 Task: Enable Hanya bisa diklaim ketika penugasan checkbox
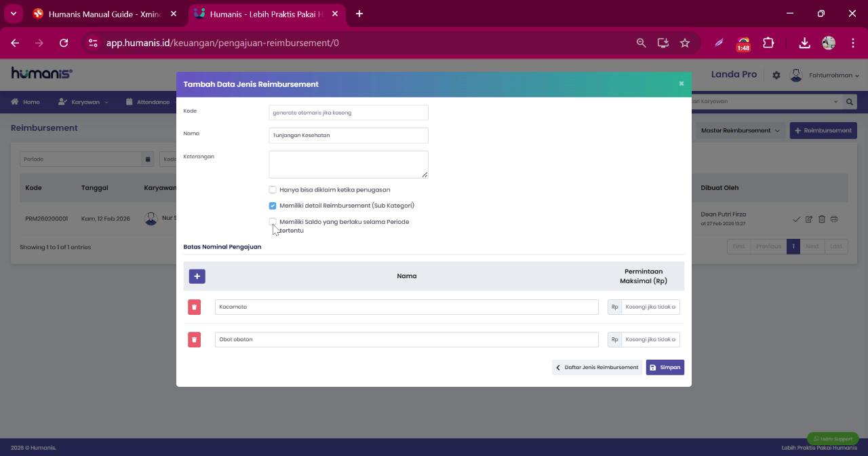(x=273, y=190)
